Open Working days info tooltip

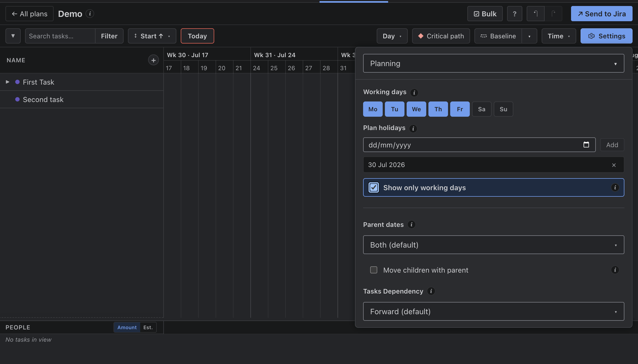point(414,92)
